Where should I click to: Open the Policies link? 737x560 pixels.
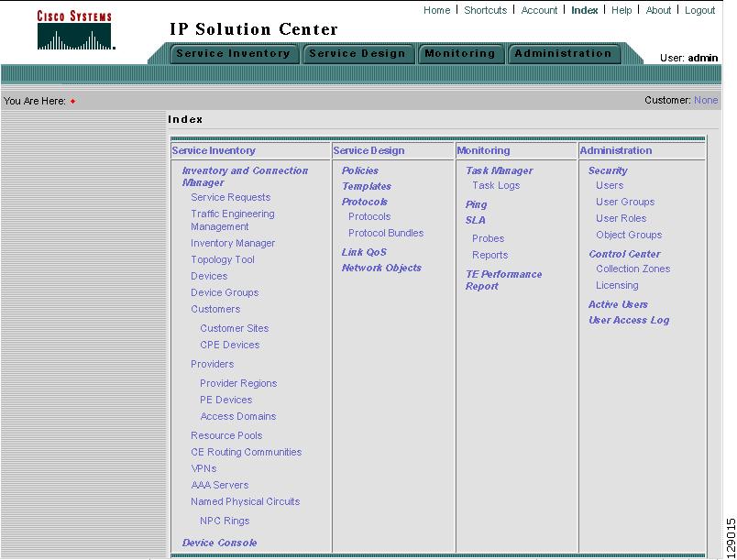pos(360,170)
